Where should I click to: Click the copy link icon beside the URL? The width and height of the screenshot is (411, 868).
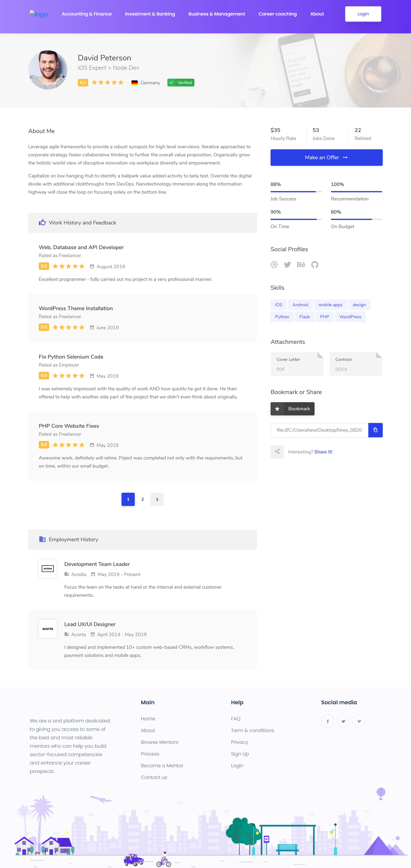(x=375, y=430)
